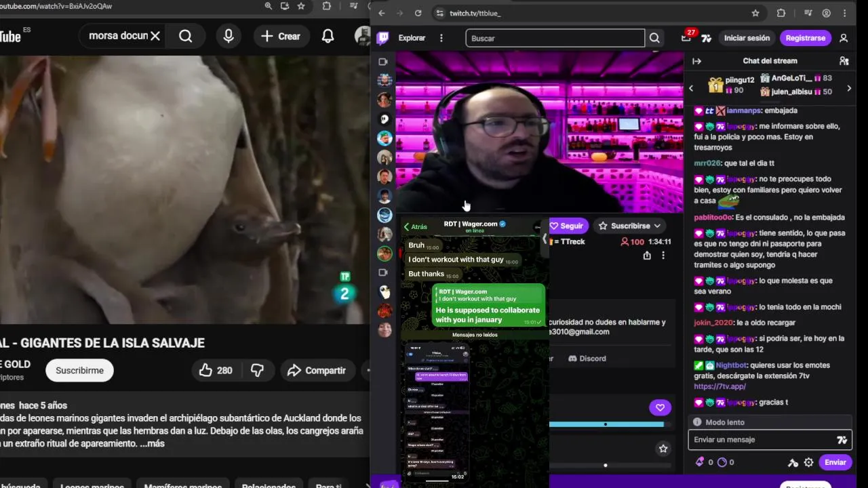868x488 pixels.
Task: Open Explorar in Twitch navigation
Action: [x=412, y=38]
